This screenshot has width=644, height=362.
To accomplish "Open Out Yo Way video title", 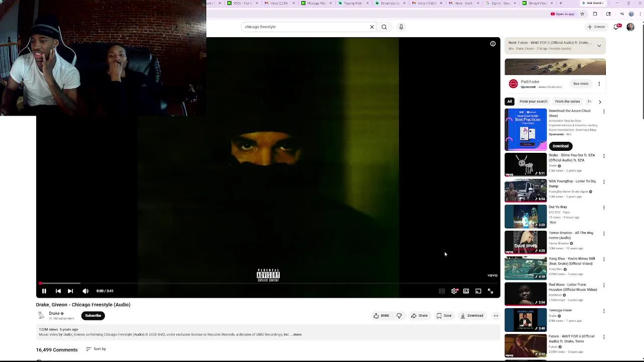I will [x=557, y=207].
